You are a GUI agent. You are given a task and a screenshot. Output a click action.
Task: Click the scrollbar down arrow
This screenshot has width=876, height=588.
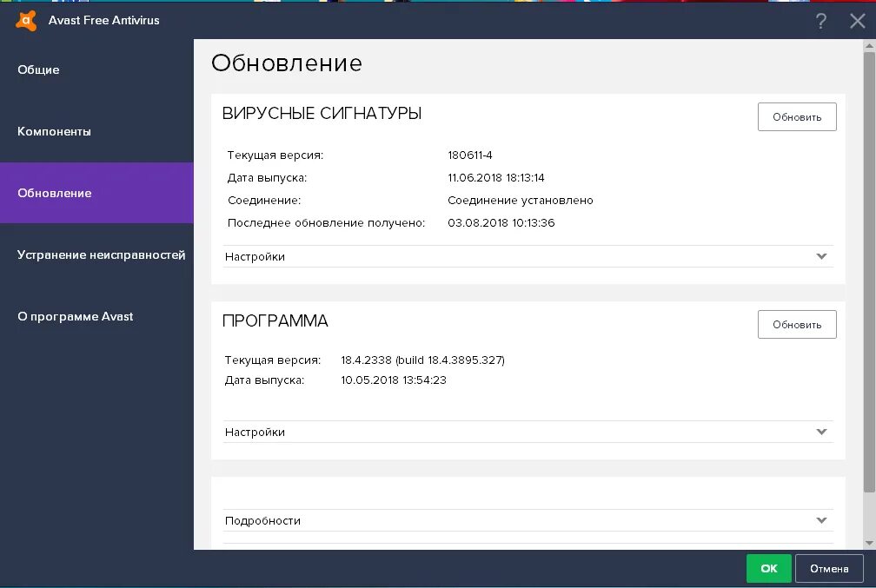tap(869, 543)
